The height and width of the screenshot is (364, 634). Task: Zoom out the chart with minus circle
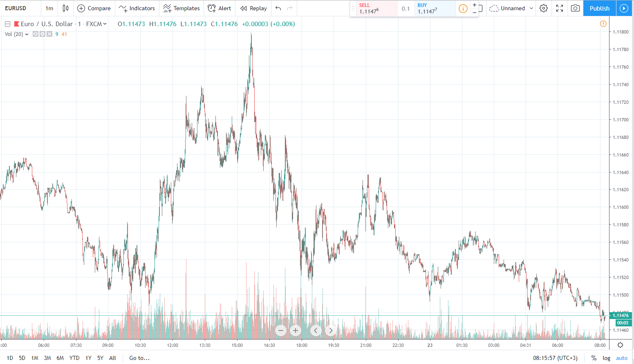pyautogui.click(x=281, y=331)
